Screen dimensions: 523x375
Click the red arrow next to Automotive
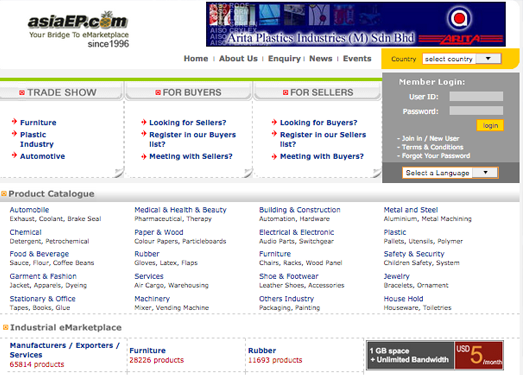click(14, 155)
